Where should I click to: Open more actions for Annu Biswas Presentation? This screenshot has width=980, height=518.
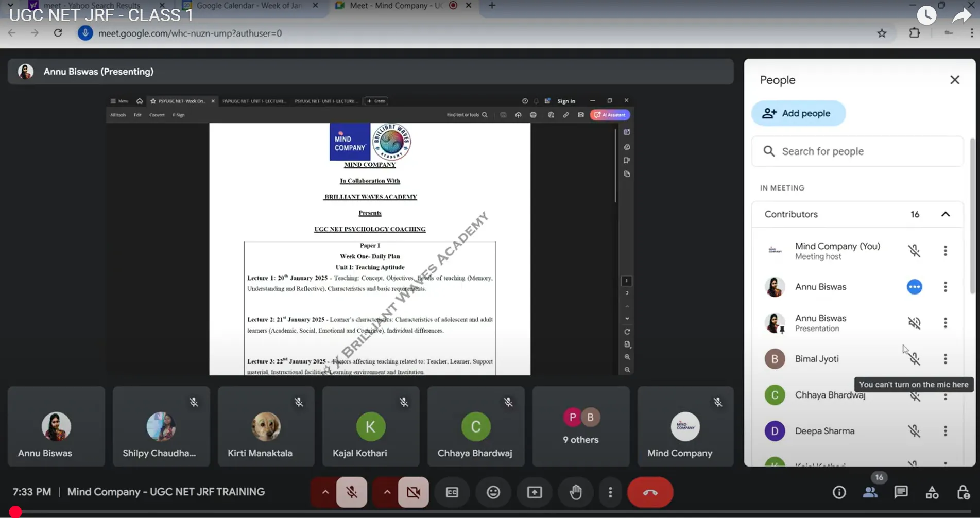pyautogui.click(x=945, y=323)
